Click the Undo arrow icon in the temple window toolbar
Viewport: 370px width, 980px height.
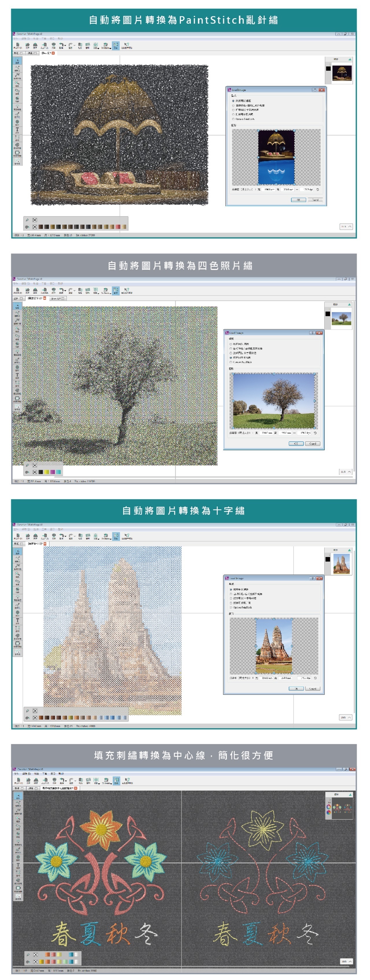click(x=62, y=536)
